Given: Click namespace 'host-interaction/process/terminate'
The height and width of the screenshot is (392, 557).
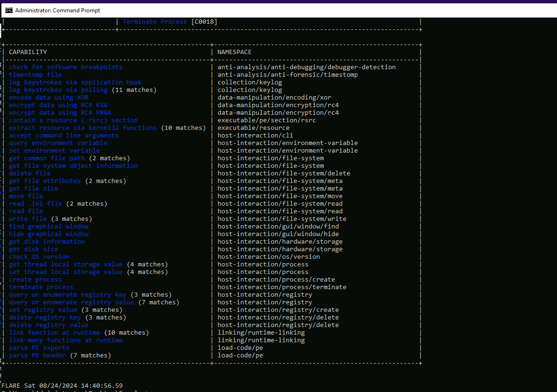Looking at the screenshot, I should (282, 287).
